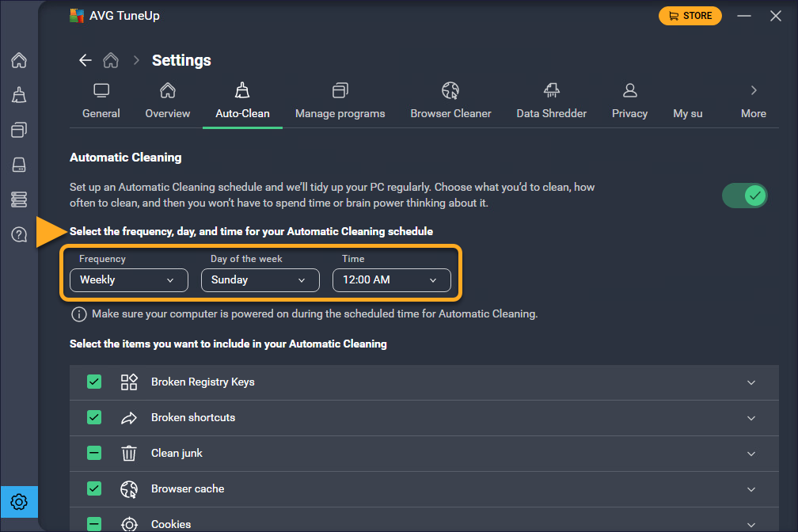
Task: Open the Home icon in the left sidebar
Action: click(x=19, y=60)
